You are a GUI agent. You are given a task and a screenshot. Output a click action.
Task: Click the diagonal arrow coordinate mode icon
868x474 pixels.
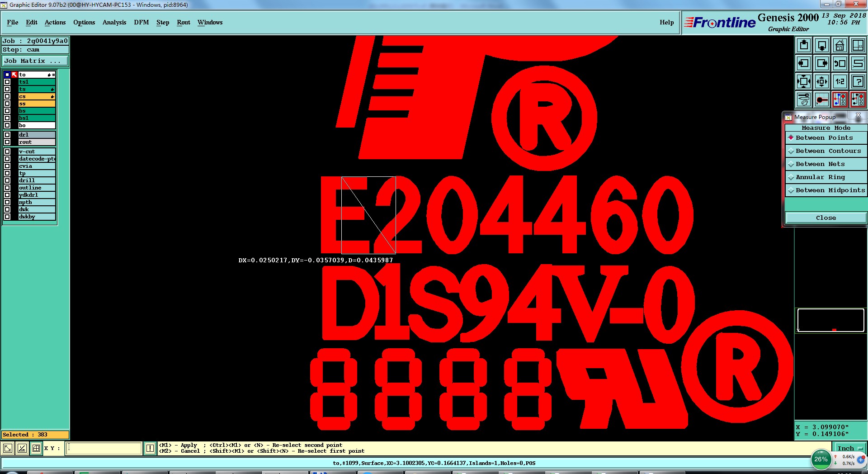(8, 448)
